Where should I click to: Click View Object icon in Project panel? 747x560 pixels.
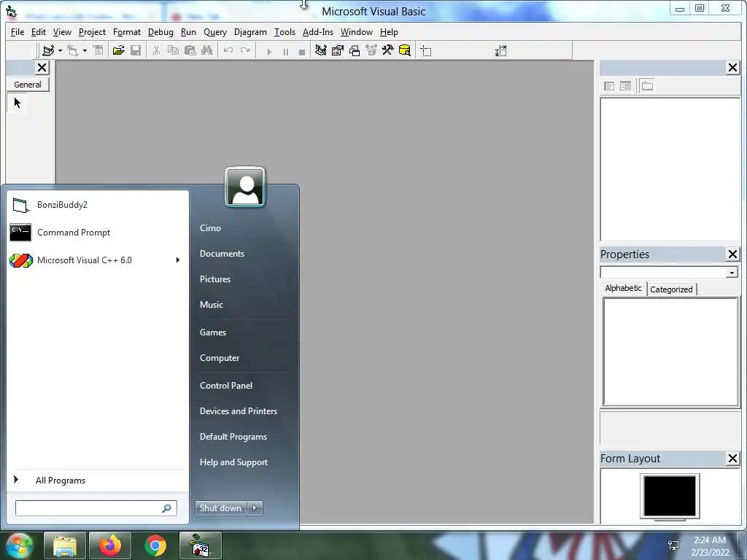coord(625,86)
